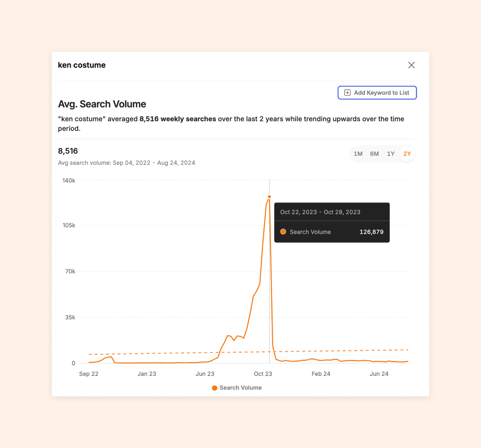Click the plus icon in Add Keyword button

pyautogui.click(x=347, y=93)
